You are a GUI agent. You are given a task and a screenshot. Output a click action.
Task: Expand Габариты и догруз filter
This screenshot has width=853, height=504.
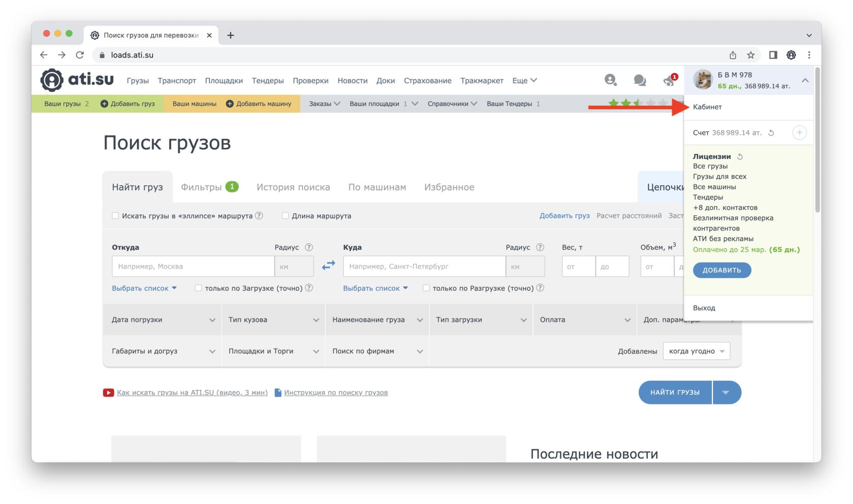point(162,351)
